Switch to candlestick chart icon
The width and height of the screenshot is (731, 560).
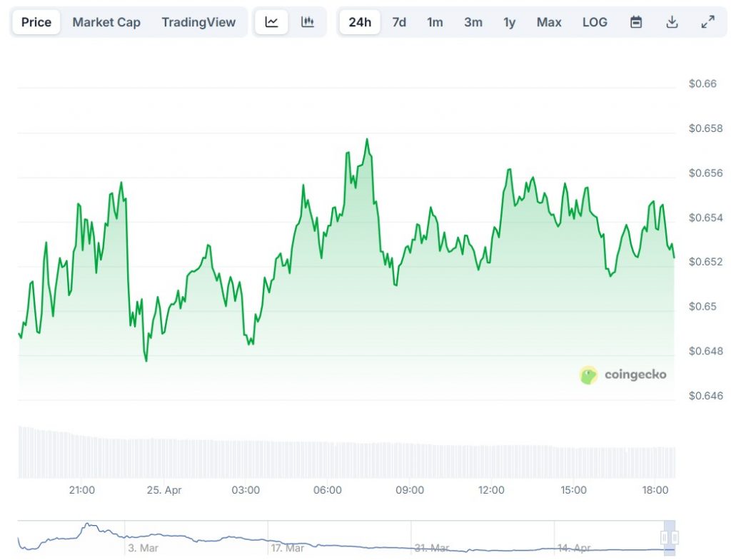pyautogui.click(x=308, y=22)
